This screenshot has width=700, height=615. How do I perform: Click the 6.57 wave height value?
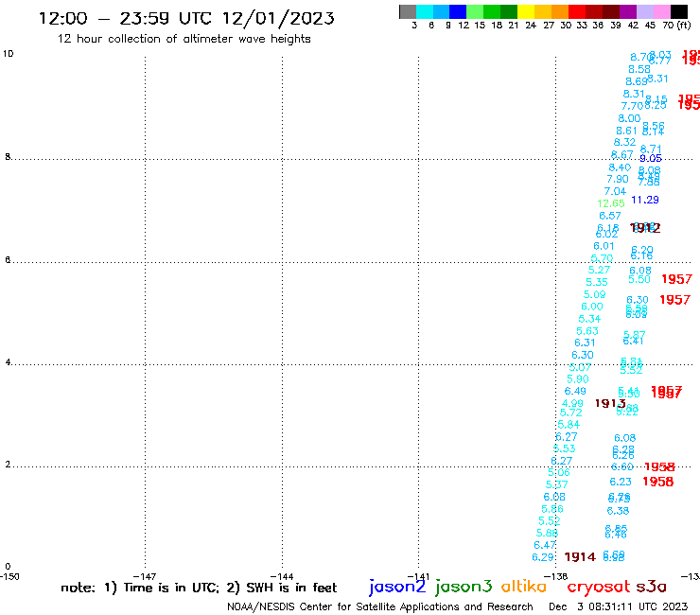pos(610,216)
